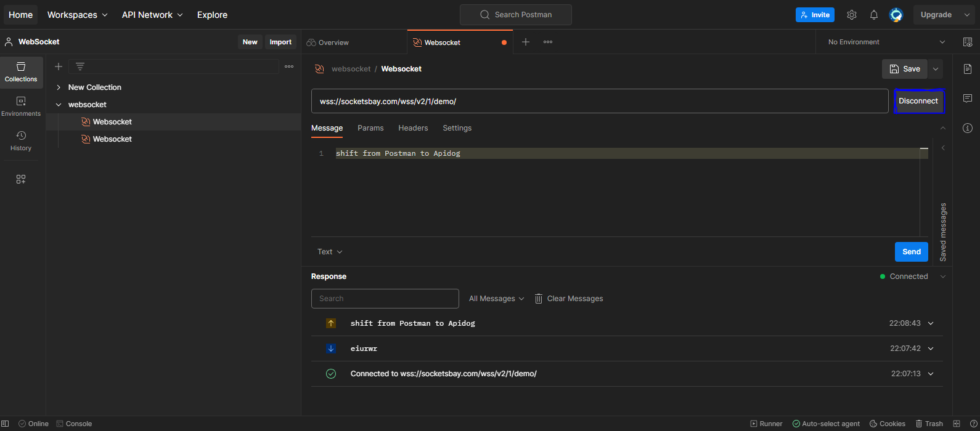Image resolution: width=980 pixels, height=431 pixels.
Task: Open new tab with plus icon
Action: click(x=526, y=42)
